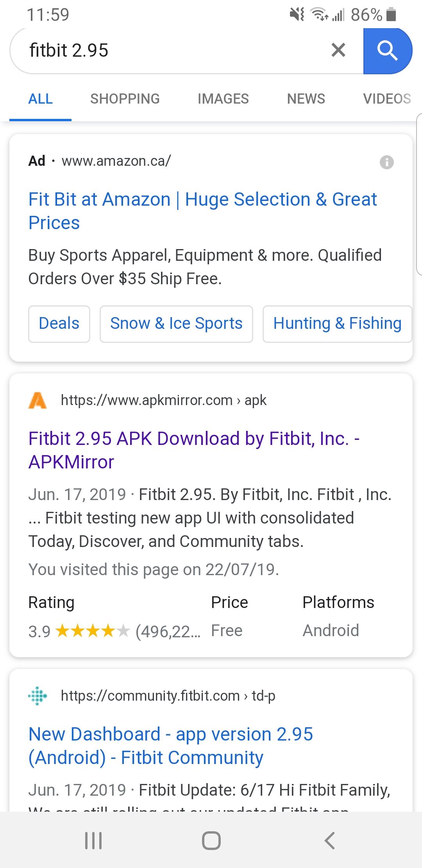Clear the search box with the X

point(338,50)
